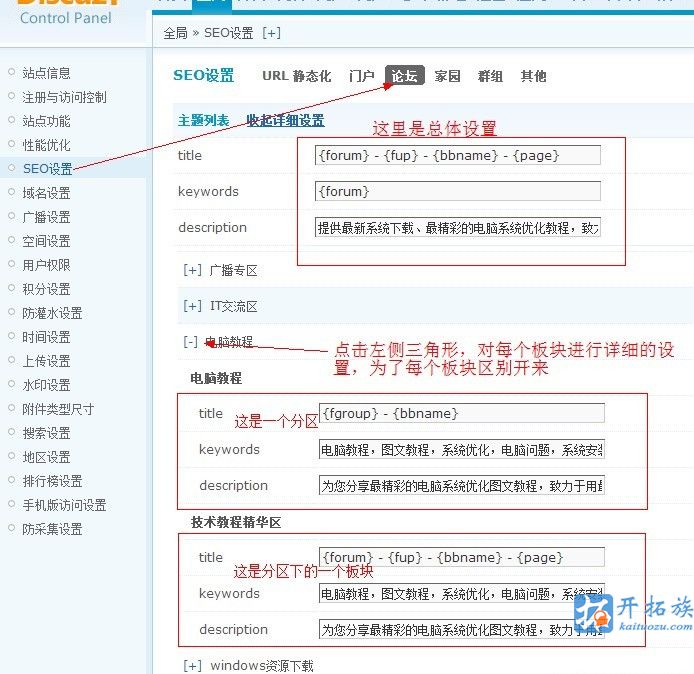Expand the IT交流区 section

193,306
